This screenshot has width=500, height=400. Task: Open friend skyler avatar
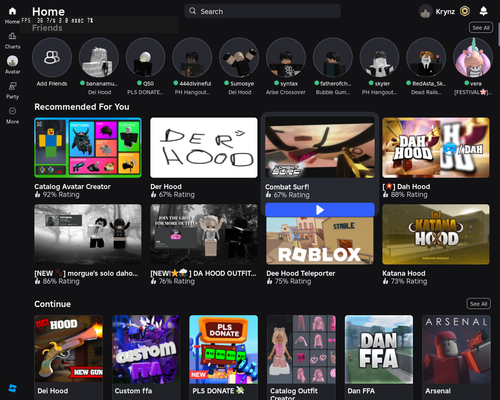pyautogui.click(x=379, y=57)
